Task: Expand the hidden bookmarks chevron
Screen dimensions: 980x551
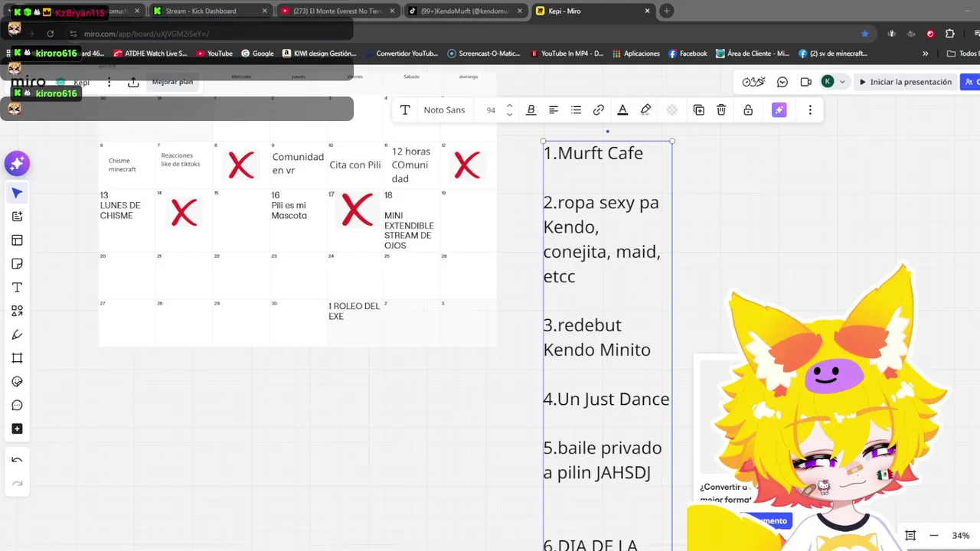Action: [926, 54]
